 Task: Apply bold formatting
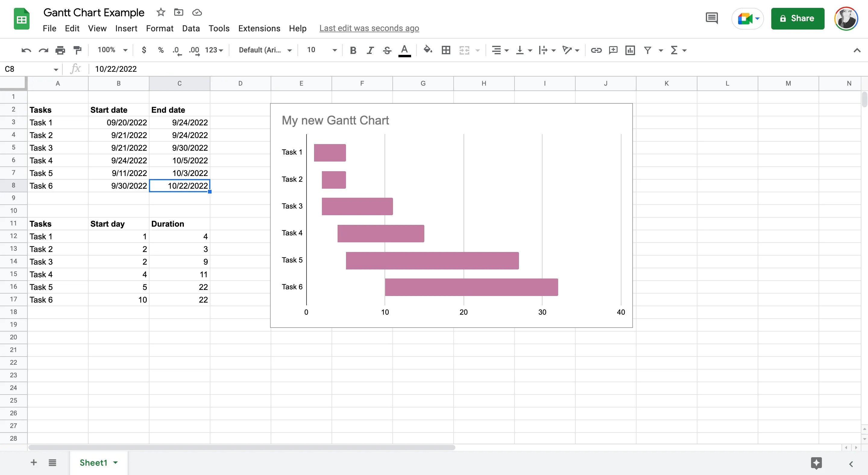point(353,50)
